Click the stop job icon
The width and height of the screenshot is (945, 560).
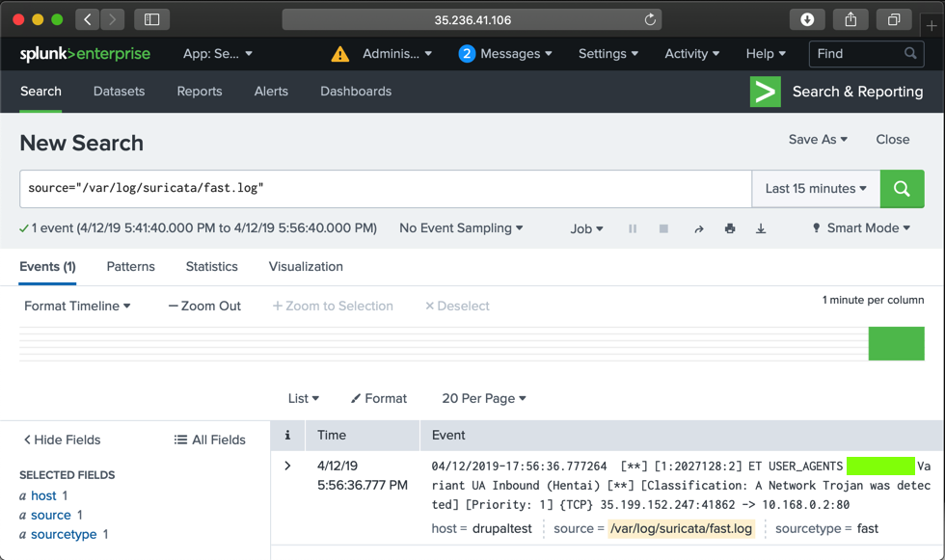[x=663, y=228]
